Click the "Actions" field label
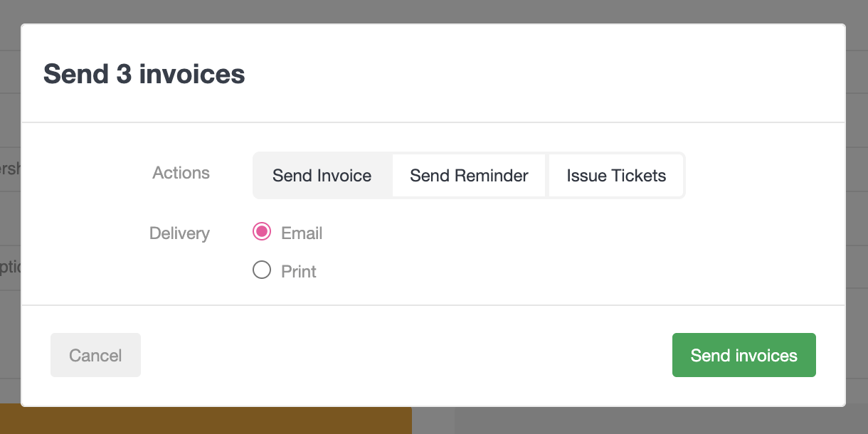Screen dimensions: 868x434 point(181,173)
